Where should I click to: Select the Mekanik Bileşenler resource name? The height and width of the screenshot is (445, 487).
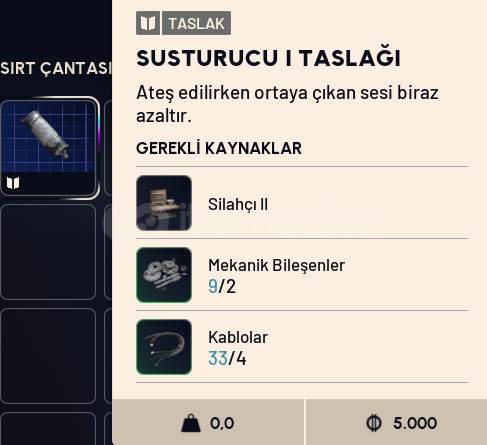pyautogui.click(x=276, y=265)
